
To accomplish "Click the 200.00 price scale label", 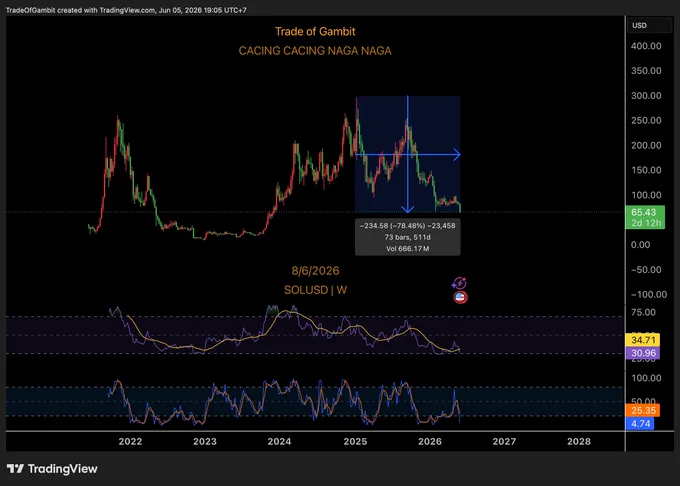I will tap(646, 145).
